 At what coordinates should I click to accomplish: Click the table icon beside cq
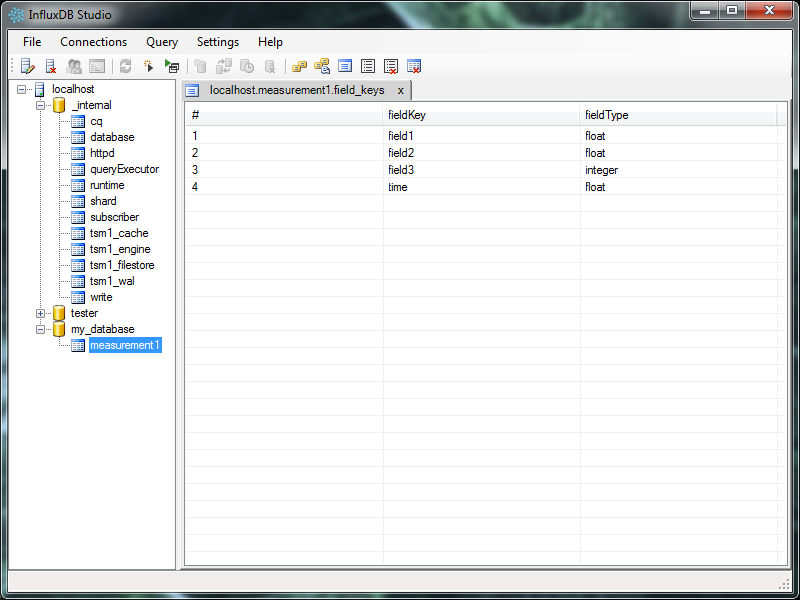(78, 121)
